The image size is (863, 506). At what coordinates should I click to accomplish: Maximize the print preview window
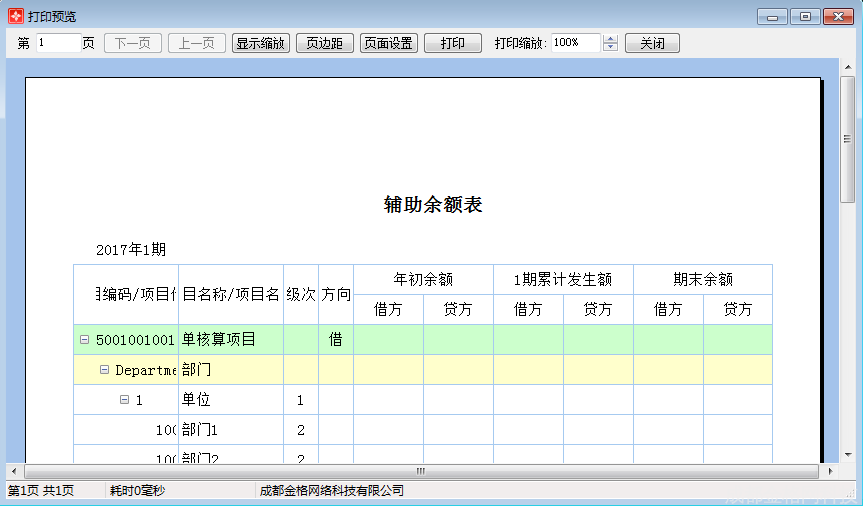point(804,16)
